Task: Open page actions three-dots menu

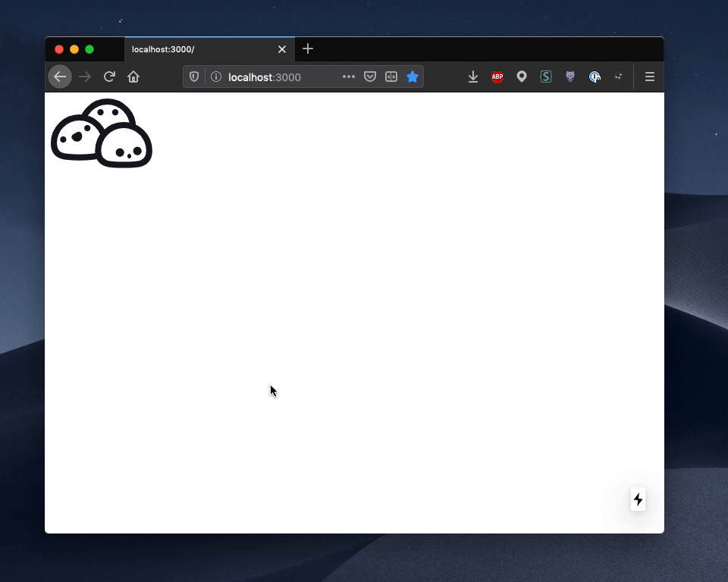Action: click(349, 77)
